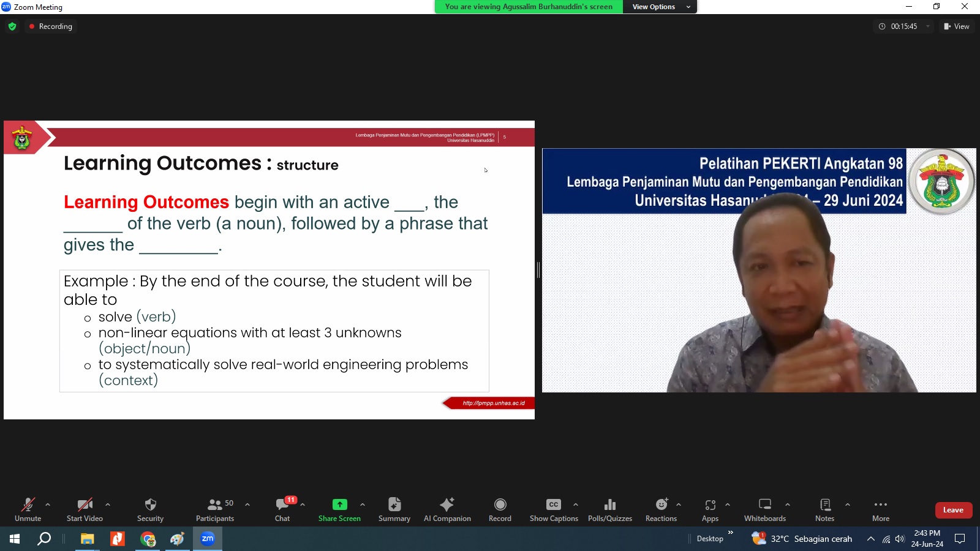Viewport: 980px width, 551px height.
Task: Open View Options dropdown
Action: 660,7
